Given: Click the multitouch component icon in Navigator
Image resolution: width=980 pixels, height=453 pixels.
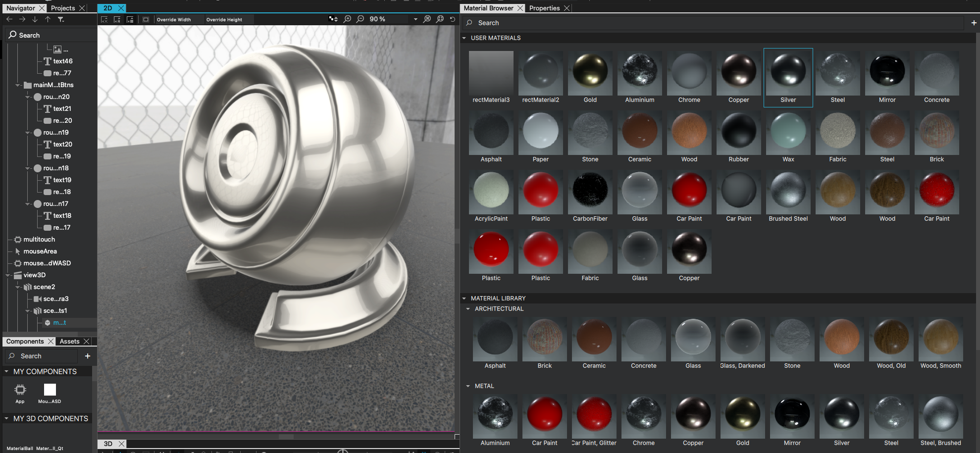Looking at the screenshot, I should 17,239.
